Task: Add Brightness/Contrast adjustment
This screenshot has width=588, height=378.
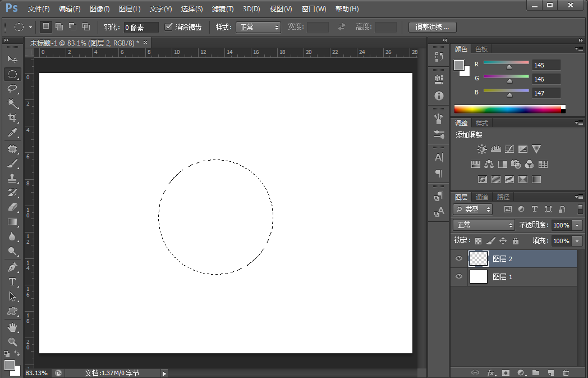Action: [x=482, y=149]
